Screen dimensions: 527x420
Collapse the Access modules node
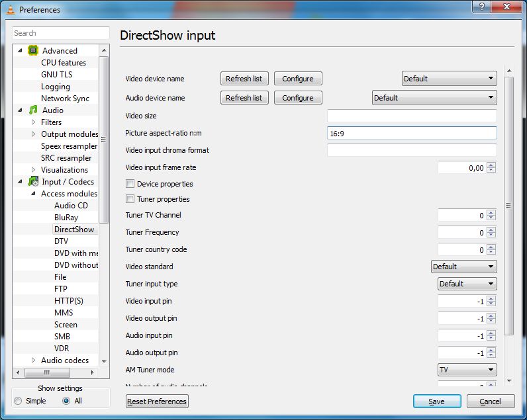pyautogui.click(x=33, y=194)
